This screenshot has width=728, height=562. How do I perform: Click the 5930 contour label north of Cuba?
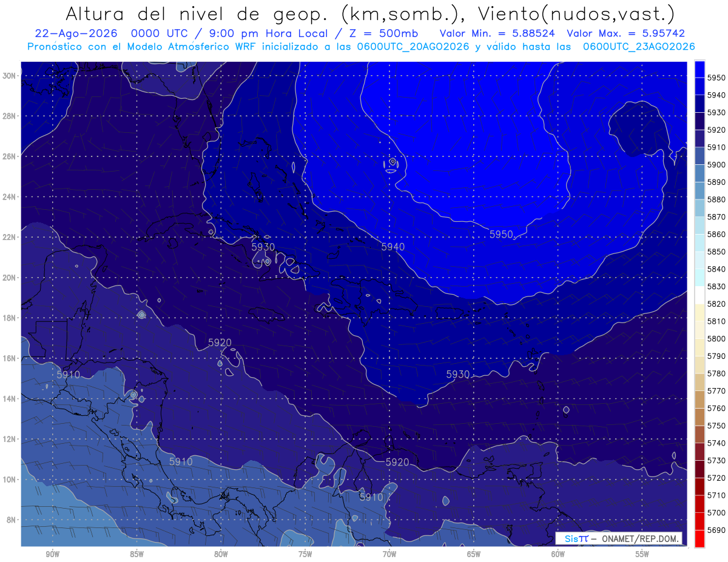coord(263,247)
